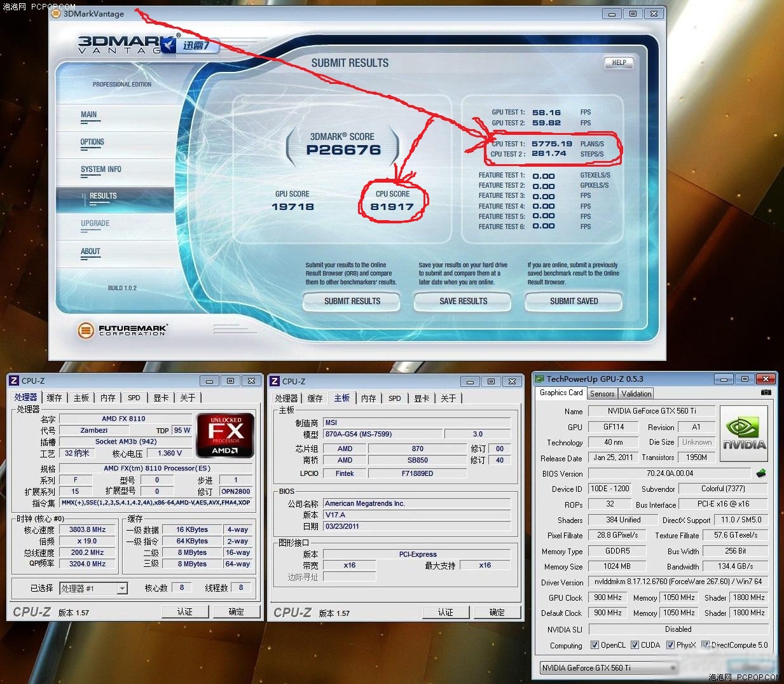This screenshot has height=684, width=784.
Task: Open the processor #1 selection dropdown
Action: (x=93, y=589)
